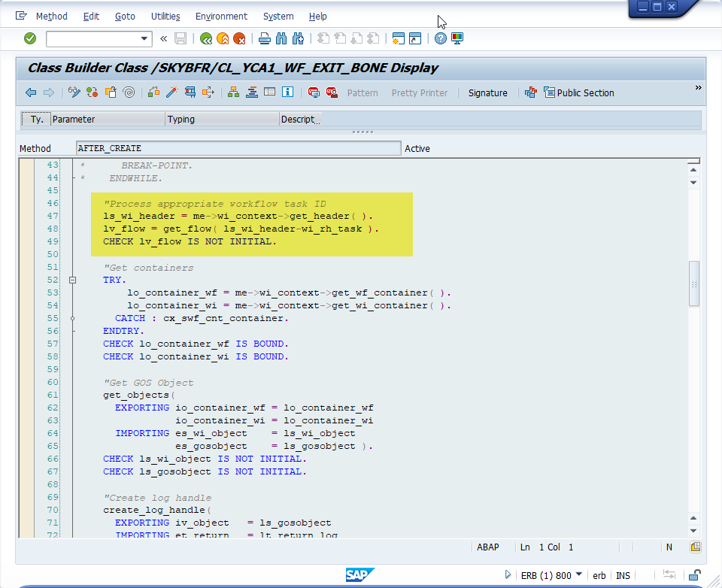Click the editor scrollbar bottom down arrow

[x=693, y=530]
